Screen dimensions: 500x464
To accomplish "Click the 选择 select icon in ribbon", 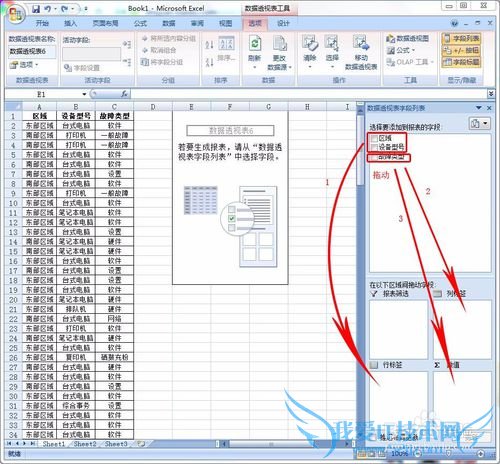I will (x=332, y=44).
